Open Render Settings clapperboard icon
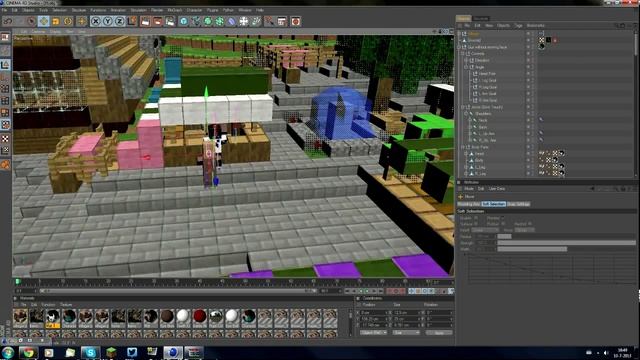 click(170, 21)
